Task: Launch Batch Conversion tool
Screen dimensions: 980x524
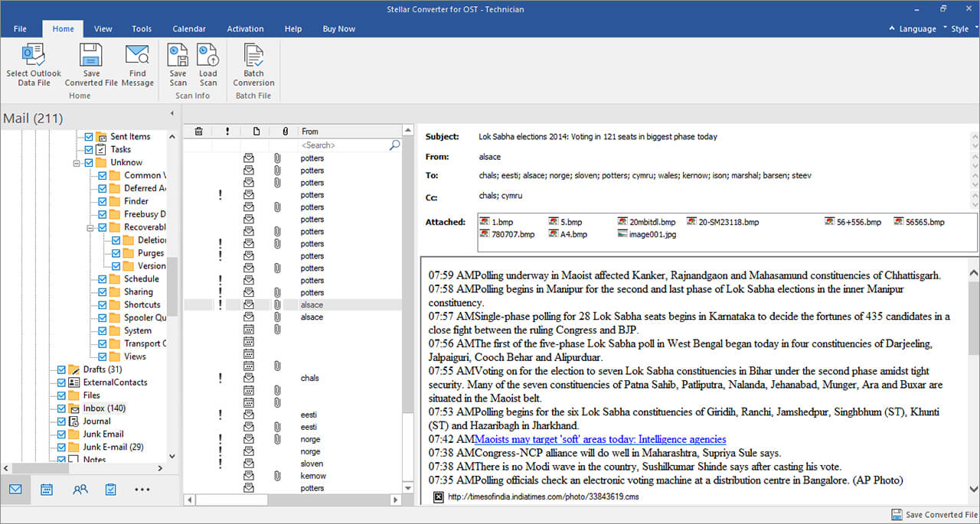Action: point(253,65)
